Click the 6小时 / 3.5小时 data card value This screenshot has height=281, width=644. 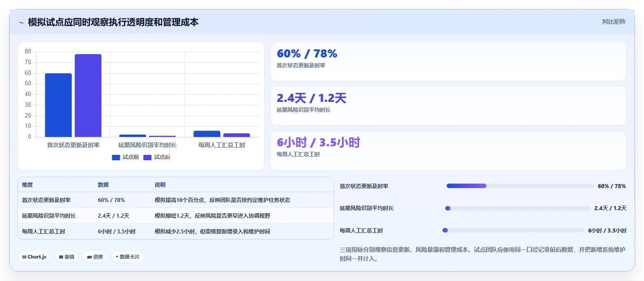point(318,142)
